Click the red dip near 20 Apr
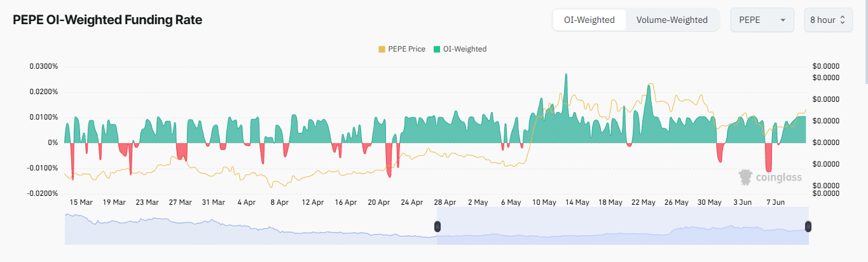The height and width of the screenshot is (262, 868). pos(389,164)
